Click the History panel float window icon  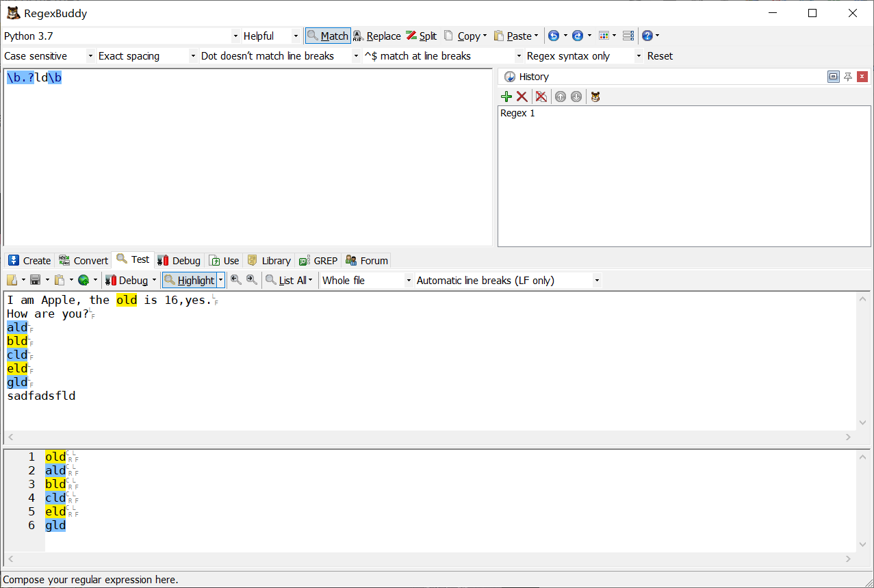click(x=833, y=77)
